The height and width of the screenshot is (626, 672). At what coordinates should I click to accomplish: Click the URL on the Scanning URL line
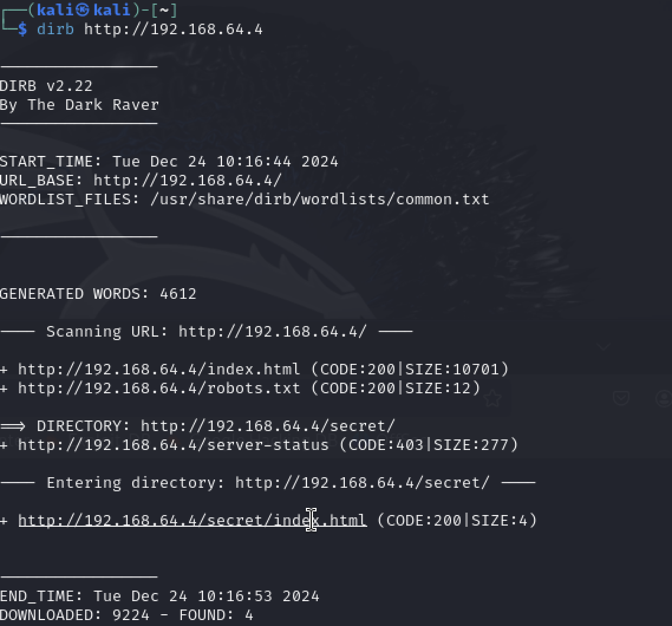coord(272,331)
